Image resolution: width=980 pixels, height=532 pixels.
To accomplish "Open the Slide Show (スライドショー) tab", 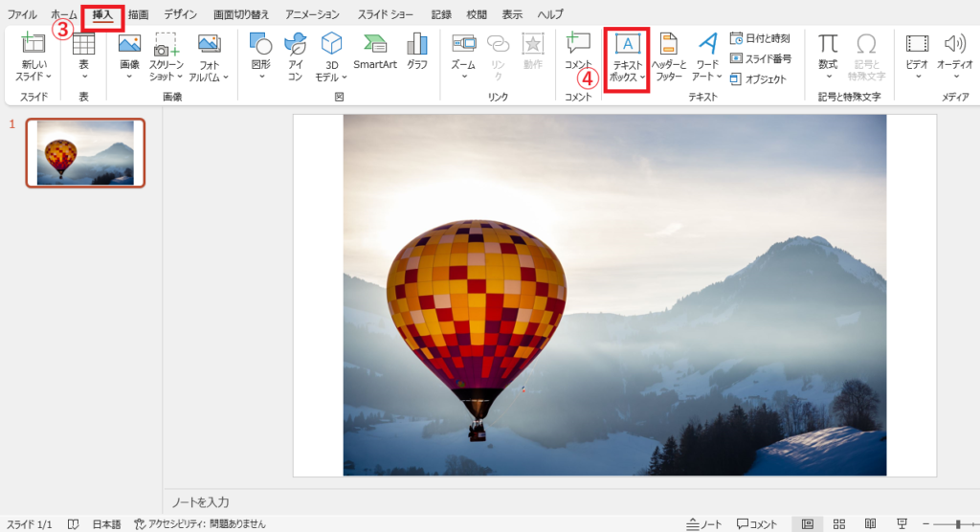I will click(x=386, y=14).
